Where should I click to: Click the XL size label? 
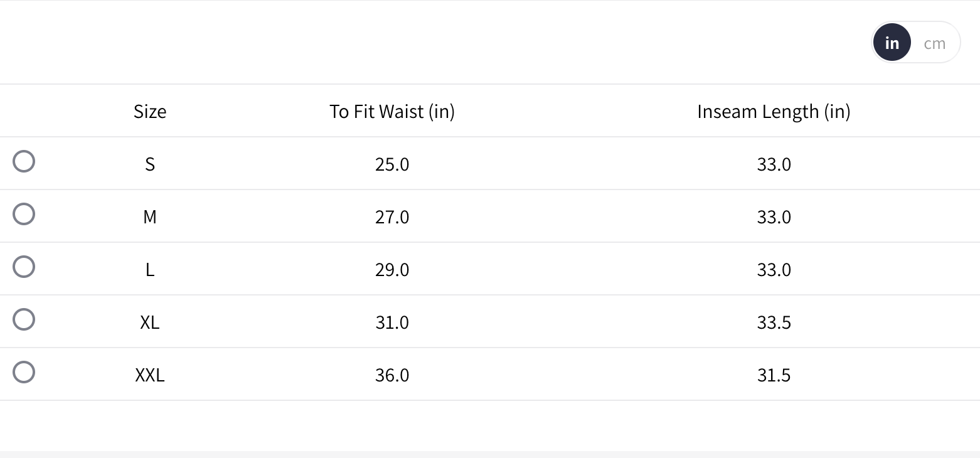(150, 322)
